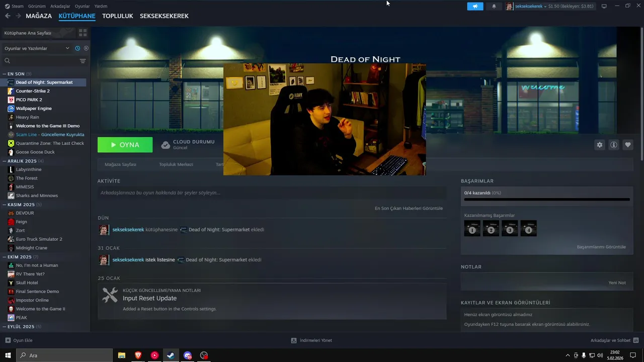Open game info circle icon
Screen dimensions: 644x362
click(614, 145)
